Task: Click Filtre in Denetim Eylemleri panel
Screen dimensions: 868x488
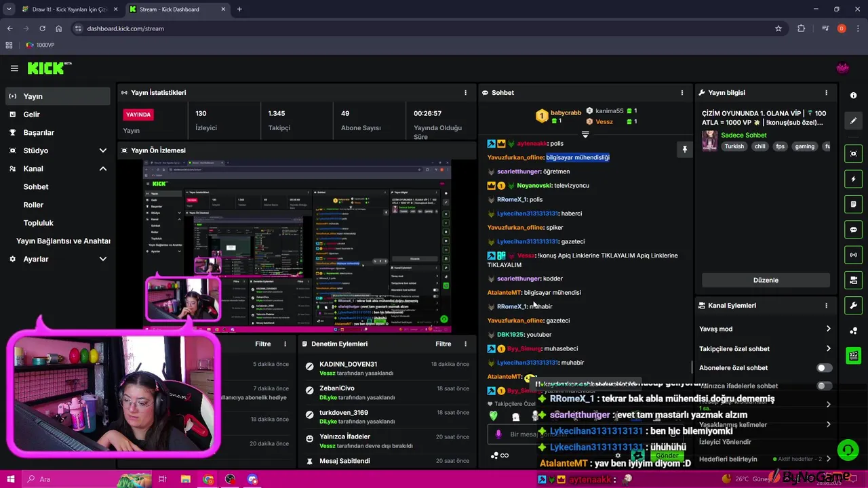Action: point(443,344)
